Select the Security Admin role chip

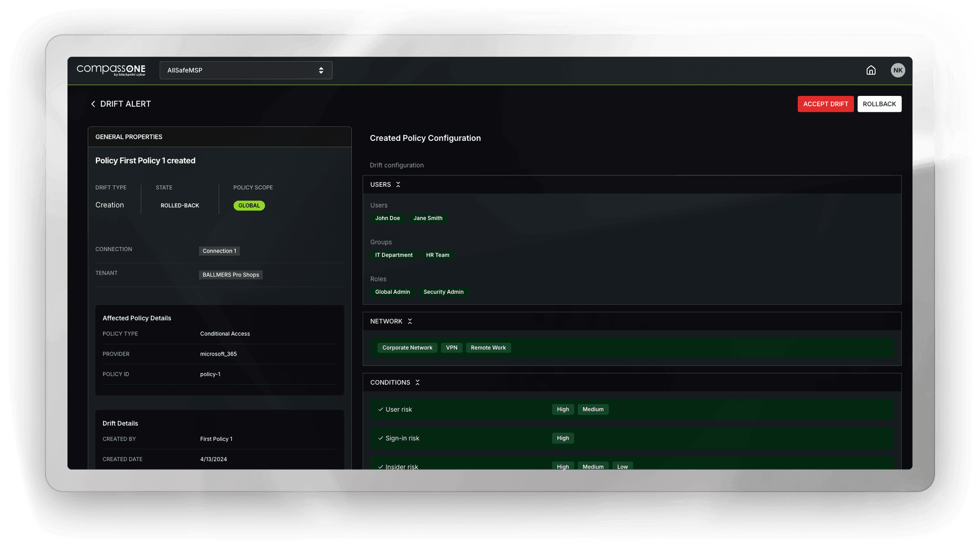[443, 291]
